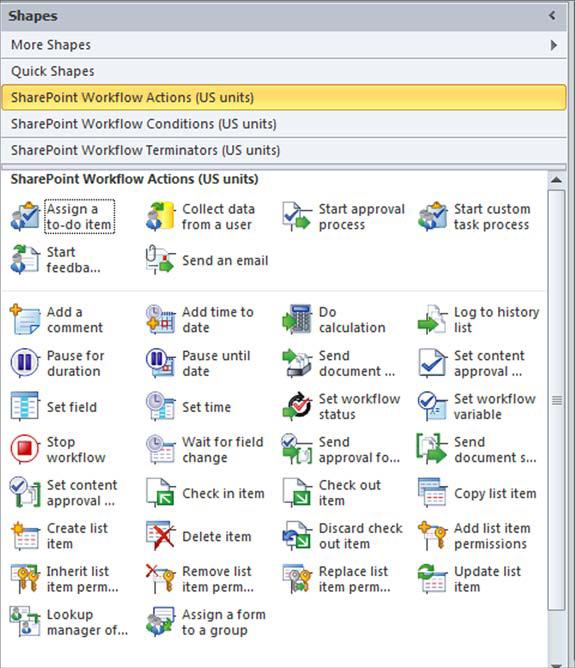Pick the Set workflow variable icon
Image resolution: width=575 pixels, height=668 pixels.
tap(432, 406)
